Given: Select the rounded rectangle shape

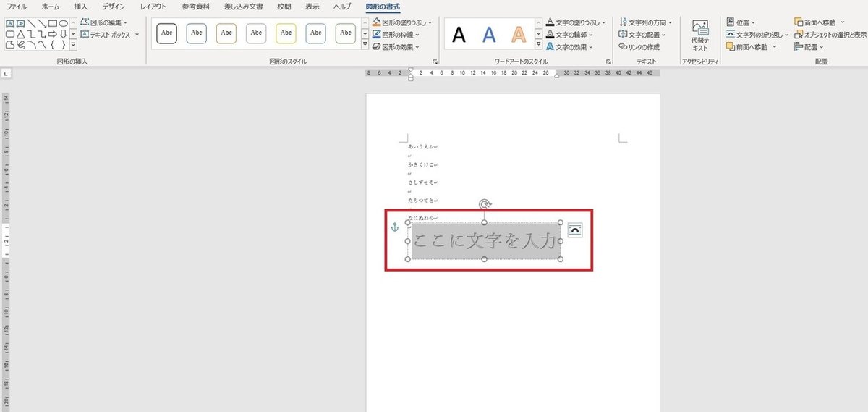Looking at the screenshot, I should pyautogui.click(x=10, y=34).
